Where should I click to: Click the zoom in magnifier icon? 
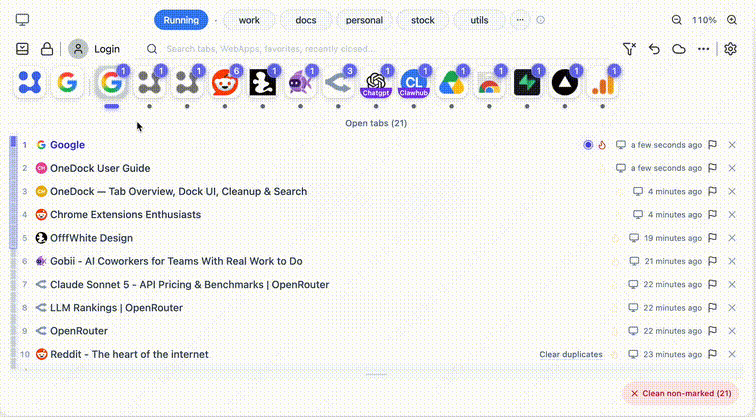732,20
